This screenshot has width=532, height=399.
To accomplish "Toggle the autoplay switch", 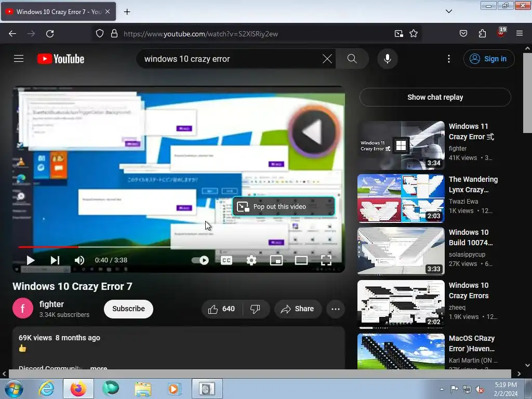I will [x=200, y=260].
